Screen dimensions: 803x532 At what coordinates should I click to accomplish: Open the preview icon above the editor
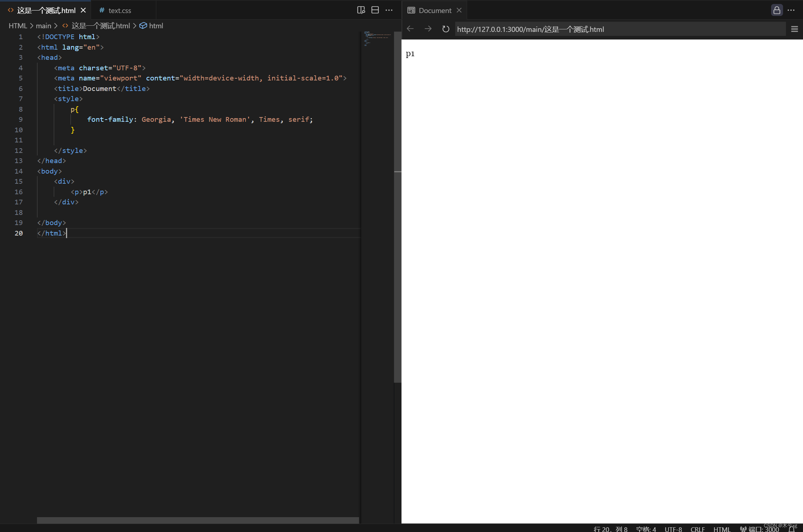click(x=361, y=10)
